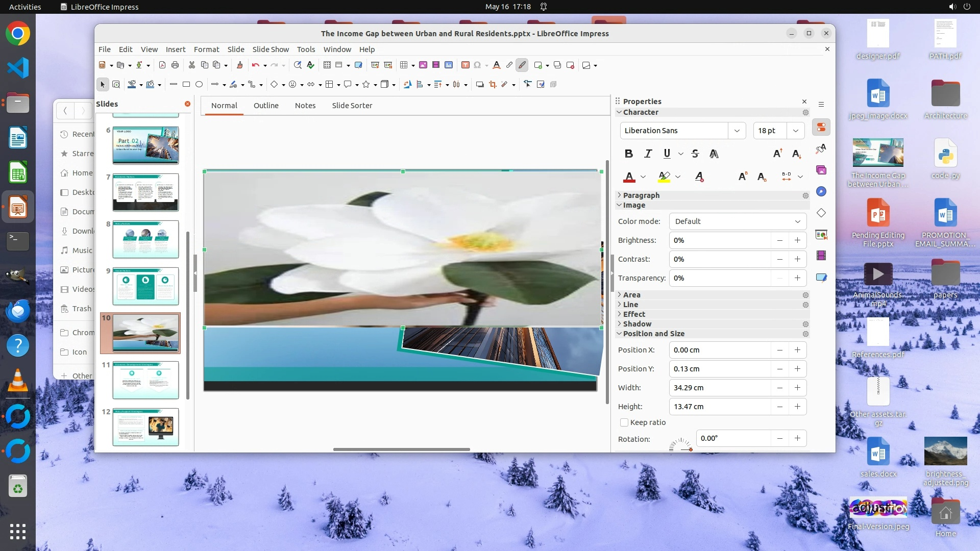The width and height of the screenshot is (980, 551).
Task: Open the Gallery sidebar deck icon
Action: [821, 170]
